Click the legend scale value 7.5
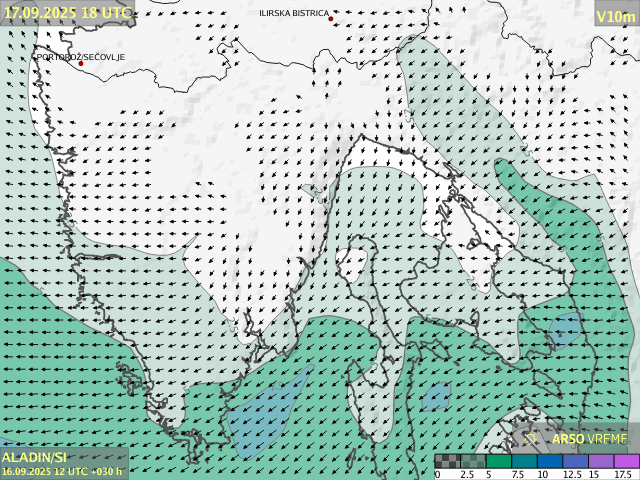The width and height of the screenshot is (640, 480). click(x=518, y=474)
